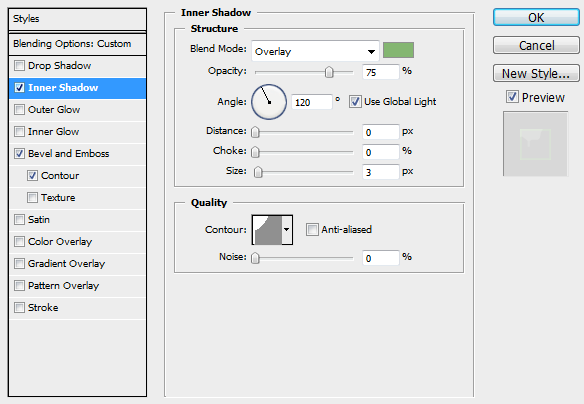This screenshot has width=584, height=404.
Task: Select the Outer Glow row label
Action: (54, 110)
